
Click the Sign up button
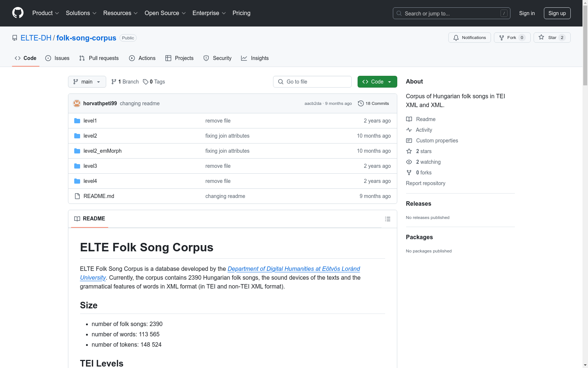(557, 13)
